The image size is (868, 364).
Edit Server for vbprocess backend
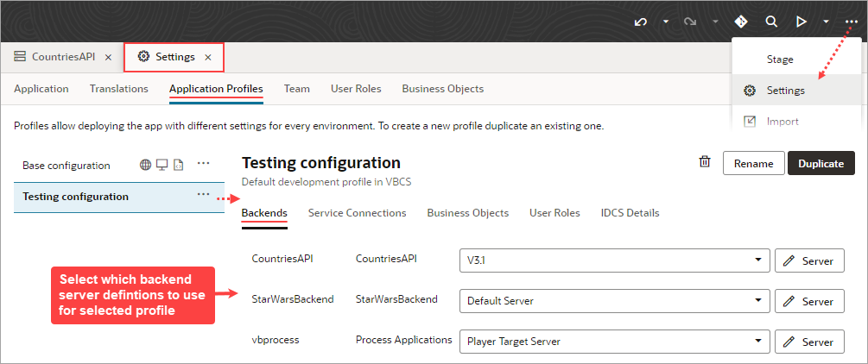(x=809, y=342)
